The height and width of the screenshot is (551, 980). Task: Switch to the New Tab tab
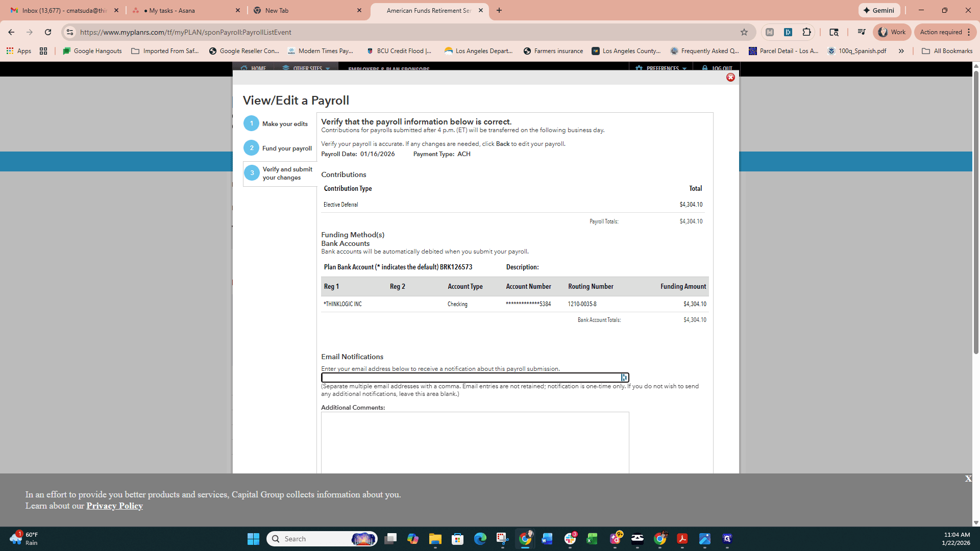point(307,10)
